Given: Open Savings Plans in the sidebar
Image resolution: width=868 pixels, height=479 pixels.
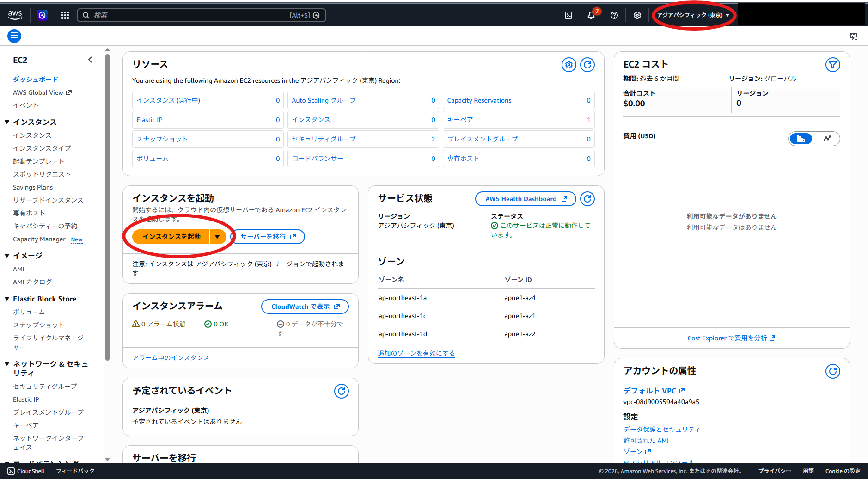Looking at the screenshot, I should pyautogui.click(x=33, y=187).
